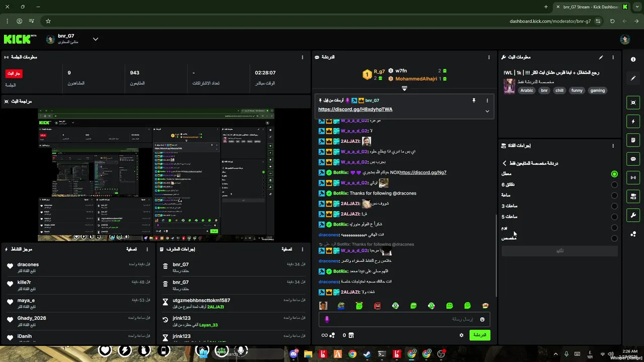The image size is (644, 362).
Task: Open session info panel three-dot menu
Action: tap(302, 57)
